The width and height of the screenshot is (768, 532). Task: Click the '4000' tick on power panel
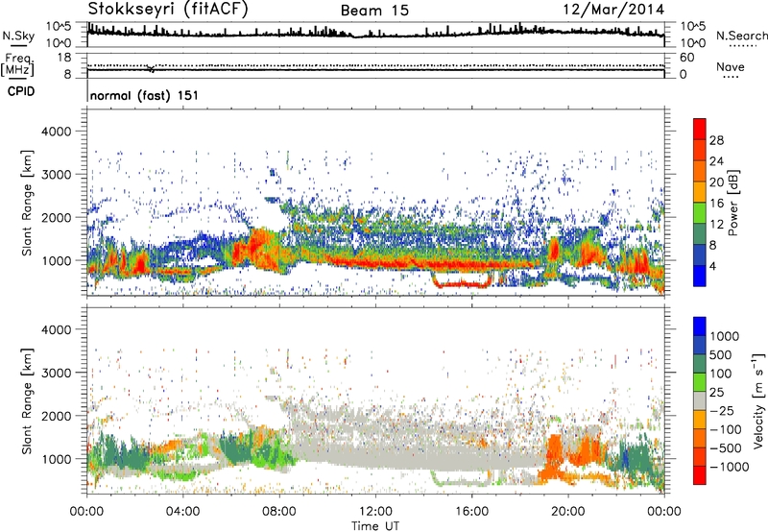[56, 132]
